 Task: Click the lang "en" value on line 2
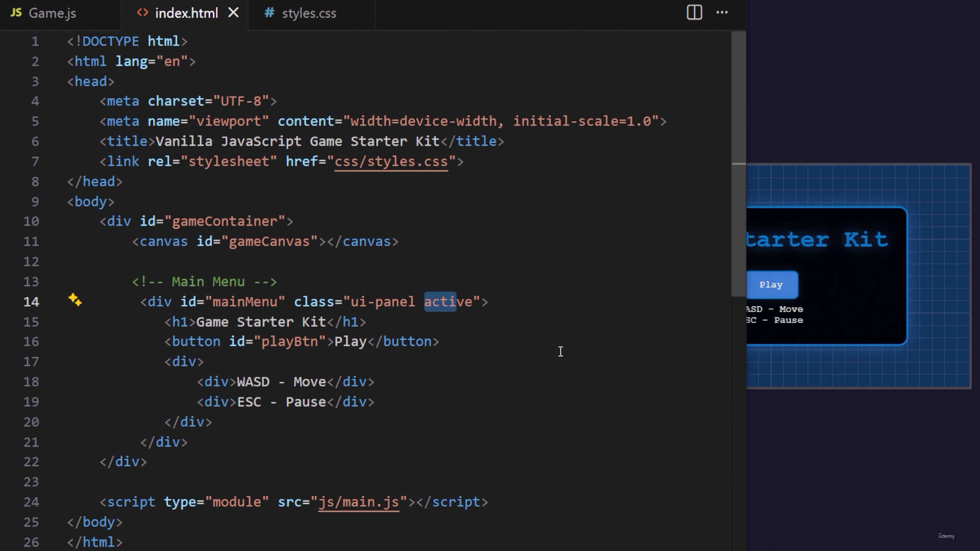point(172,62)
